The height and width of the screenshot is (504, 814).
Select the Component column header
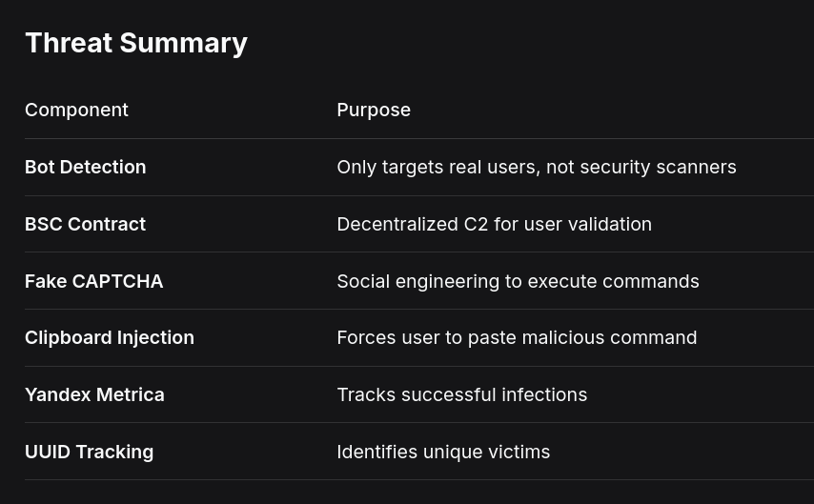click(76, 110)
